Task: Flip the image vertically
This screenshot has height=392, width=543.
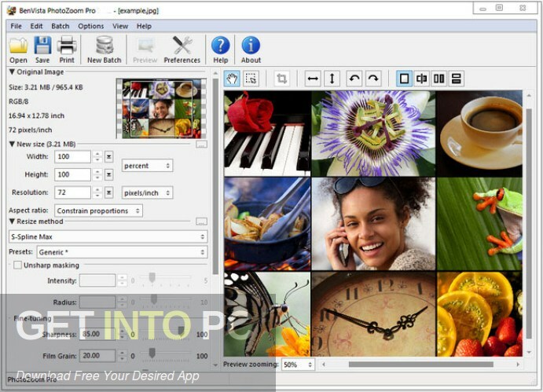Action: (x=332, y=79)
